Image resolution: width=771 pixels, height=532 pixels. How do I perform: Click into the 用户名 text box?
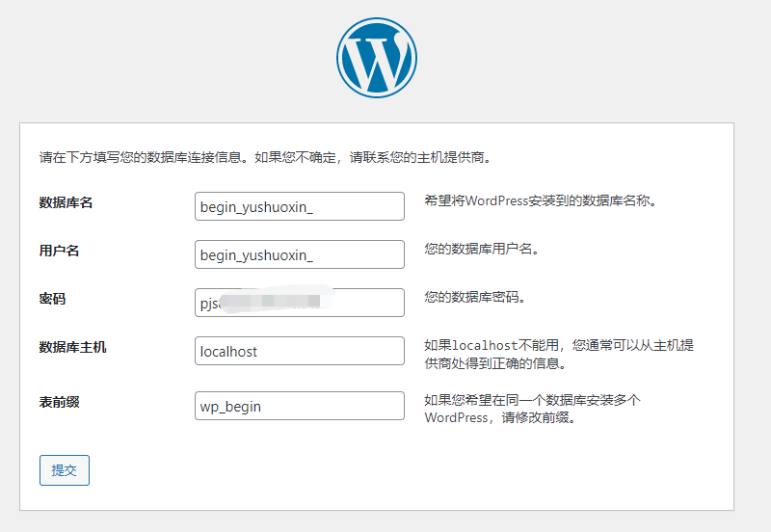tap(299, 254)
